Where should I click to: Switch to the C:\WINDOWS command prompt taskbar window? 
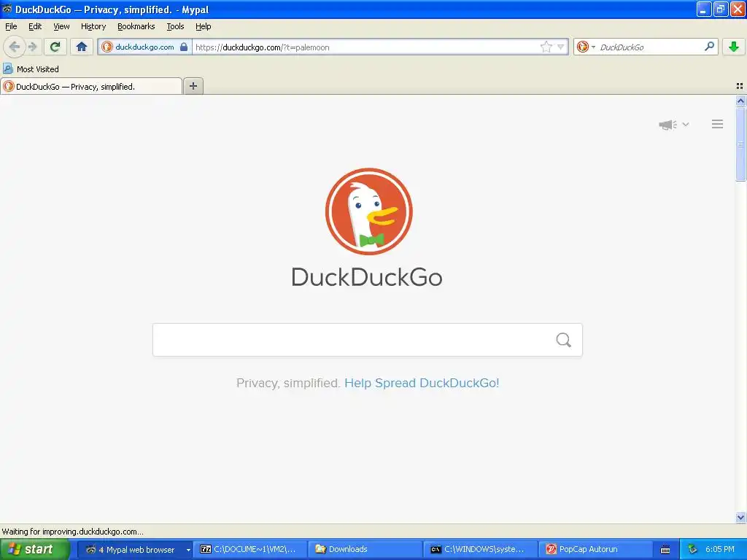coord(480,550)
